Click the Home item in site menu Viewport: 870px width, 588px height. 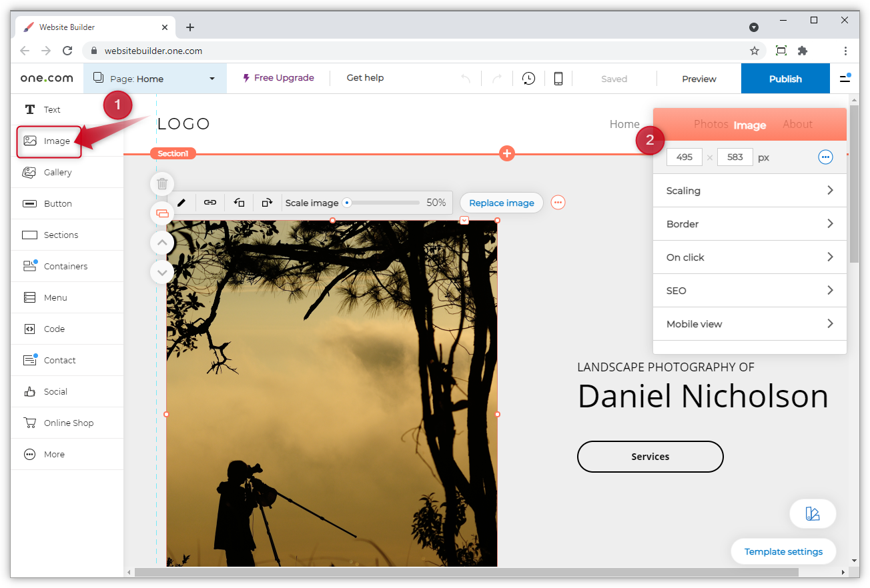[x=624, y=124]
